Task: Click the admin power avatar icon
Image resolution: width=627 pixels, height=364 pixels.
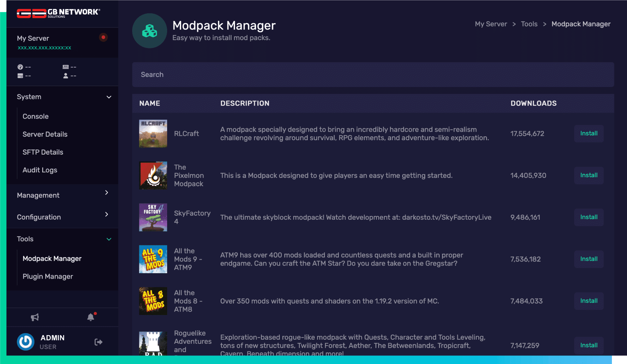Action: (x=26, y=342)
